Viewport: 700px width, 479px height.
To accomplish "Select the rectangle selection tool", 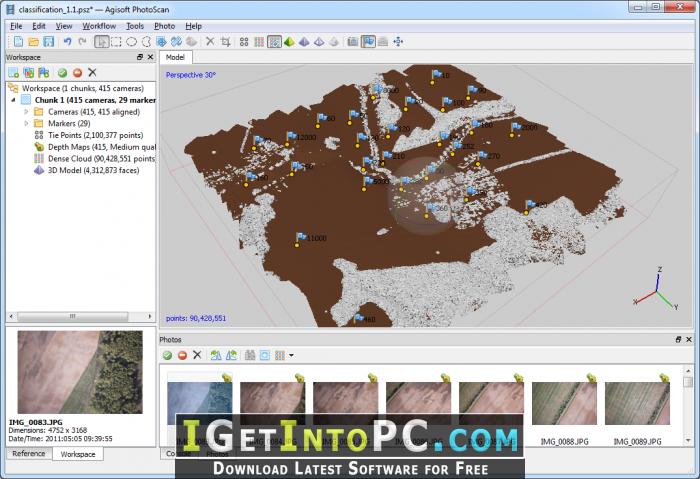I will [x=117, y=42].
